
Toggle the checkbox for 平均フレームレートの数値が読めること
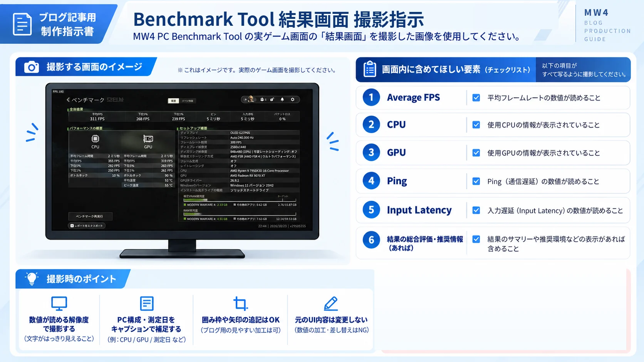pos(476,98)
